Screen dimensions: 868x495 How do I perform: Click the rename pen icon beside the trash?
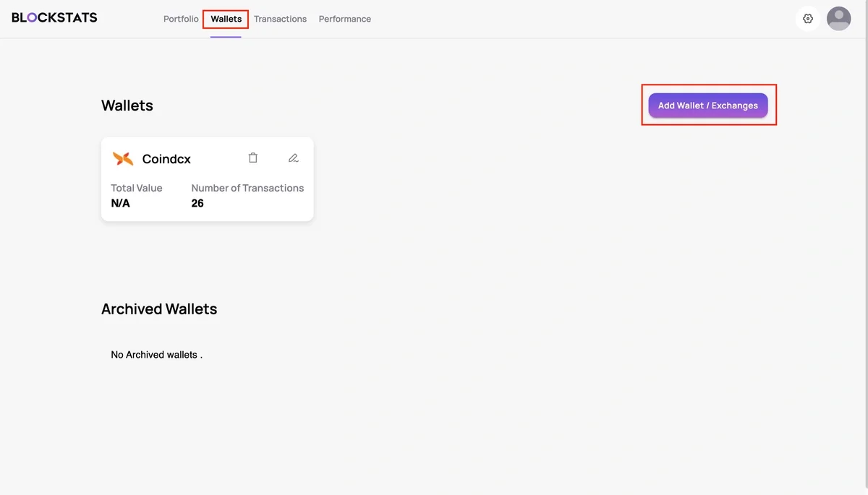[x=293, y=157]
